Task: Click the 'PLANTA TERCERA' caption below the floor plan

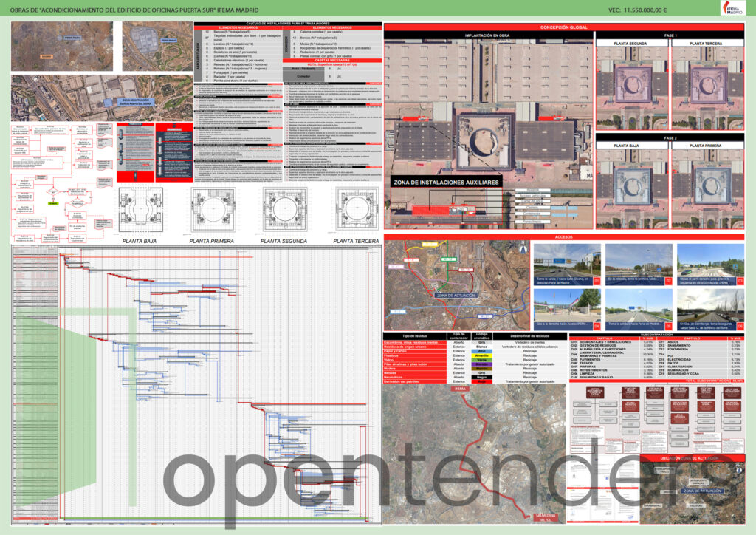Action: 356,241
